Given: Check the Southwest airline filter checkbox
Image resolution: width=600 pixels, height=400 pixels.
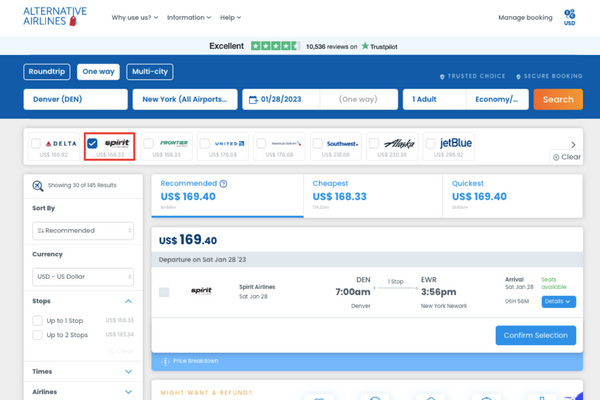Looking at the screenshot, I should point(318,144).
